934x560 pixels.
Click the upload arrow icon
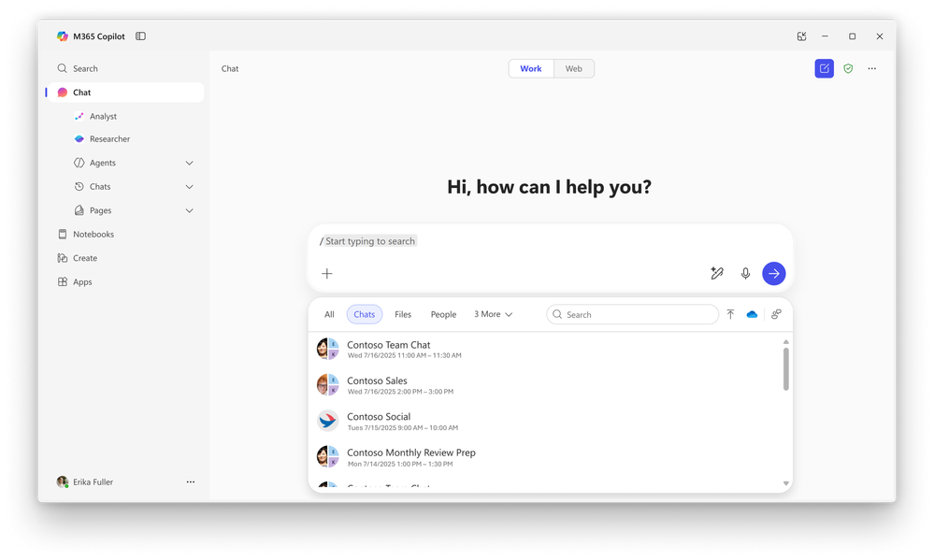point(730,314)
